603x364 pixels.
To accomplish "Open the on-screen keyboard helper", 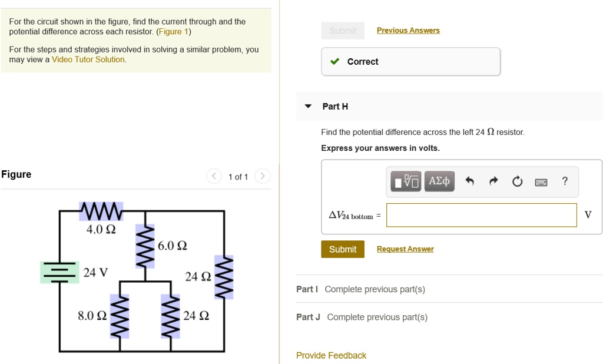I will pyautogui.click(x=541, y=181).
